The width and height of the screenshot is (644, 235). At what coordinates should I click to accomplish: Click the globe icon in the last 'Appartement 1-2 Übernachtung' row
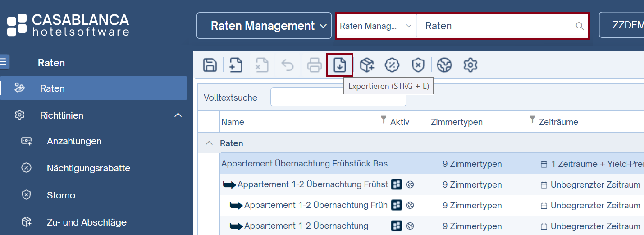point(410,226)
